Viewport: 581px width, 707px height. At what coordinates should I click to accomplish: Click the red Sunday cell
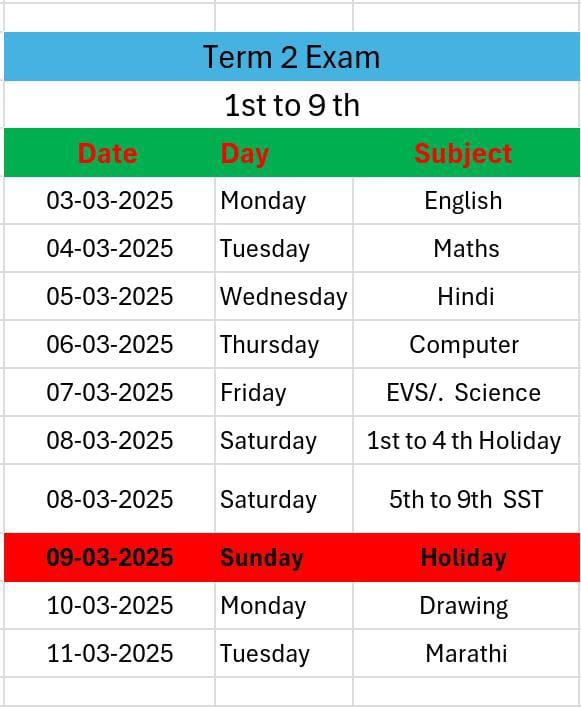click(284, 557)
